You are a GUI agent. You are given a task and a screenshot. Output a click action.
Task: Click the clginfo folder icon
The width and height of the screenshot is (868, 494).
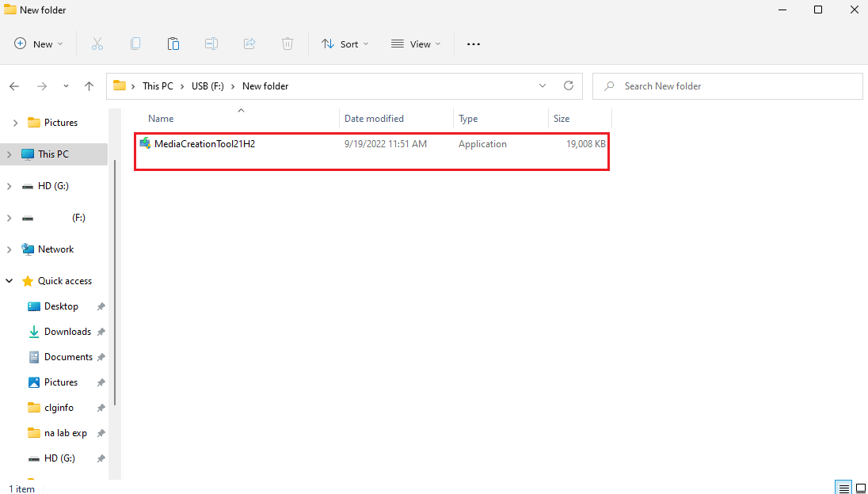(34, 408)
